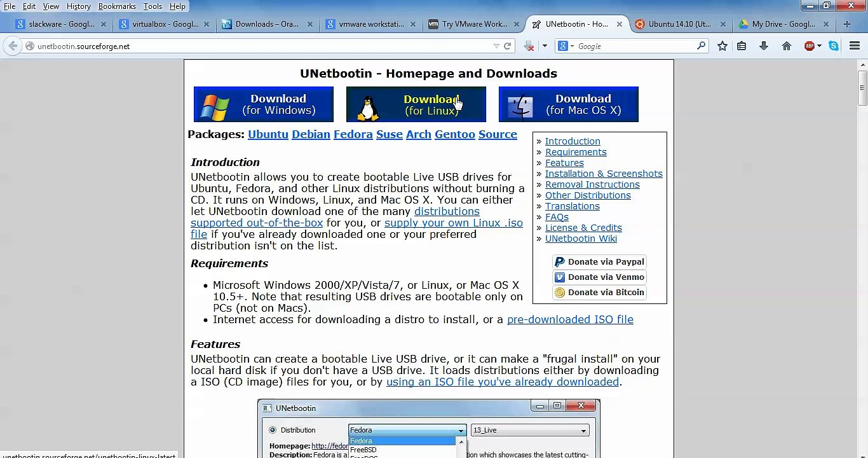Close the UNetbootin tab
This screenshot has height=458, width=868.
click(620, 24)
